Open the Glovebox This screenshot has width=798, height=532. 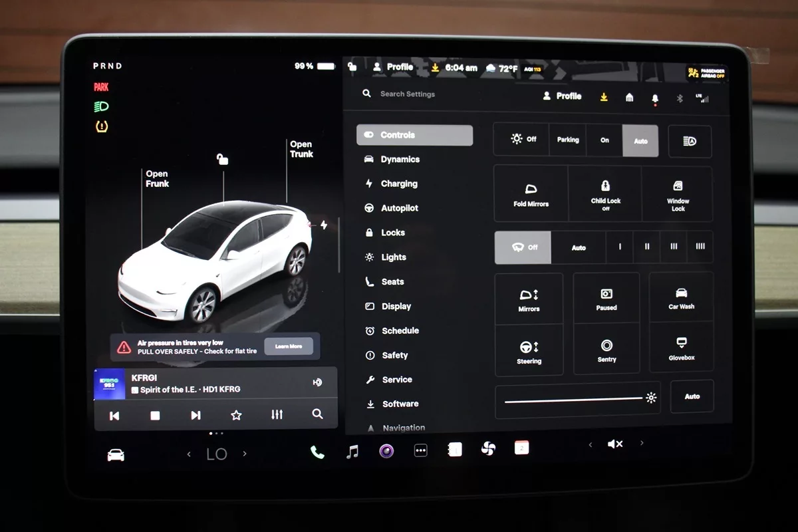point(681,348)
